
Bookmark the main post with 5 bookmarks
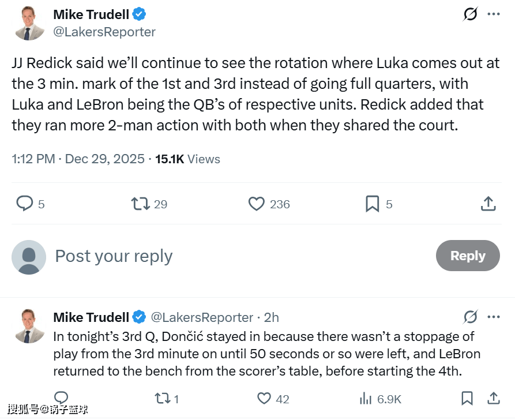(373, 204)
